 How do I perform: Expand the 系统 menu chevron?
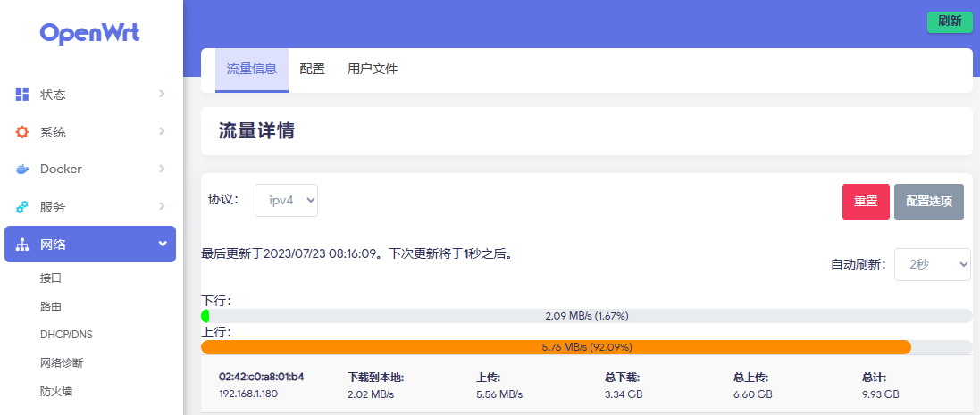click(x=162, y=131)
